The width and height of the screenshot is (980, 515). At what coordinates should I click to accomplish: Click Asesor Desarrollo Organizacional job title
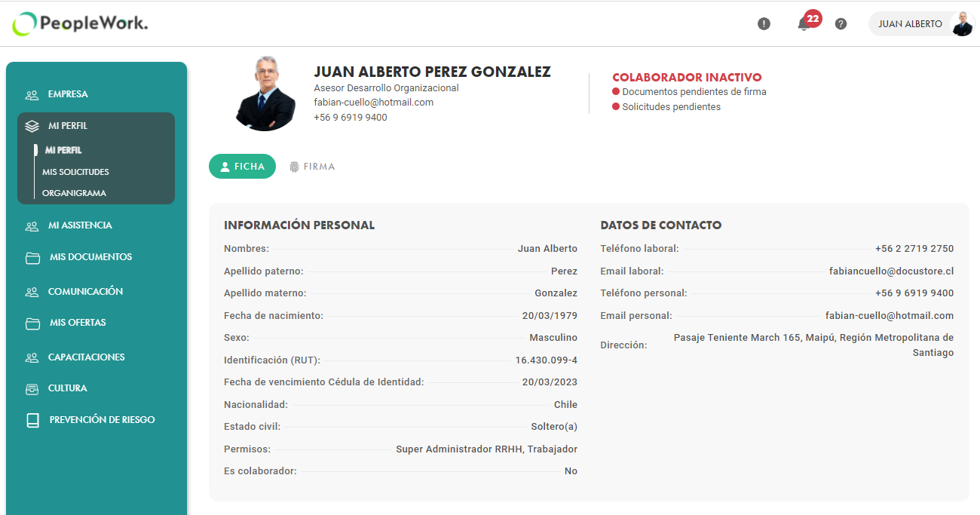tap(386, 88)
